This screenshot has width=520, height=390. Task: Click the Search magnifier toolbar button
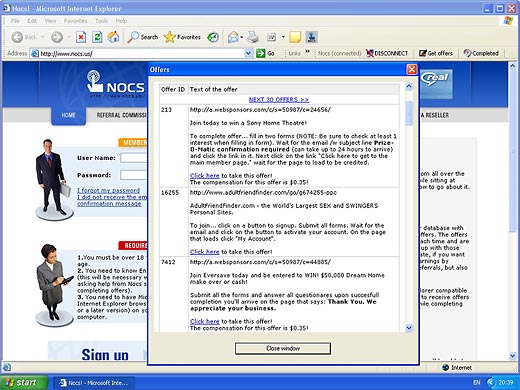tap(143, 37)
